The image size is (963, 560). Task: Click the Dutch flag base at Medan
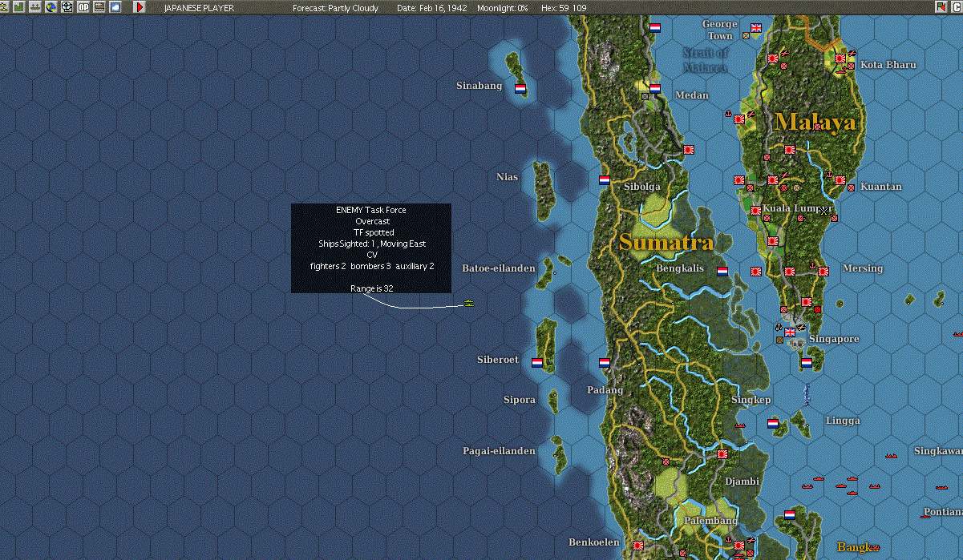[x=655, y=88]
